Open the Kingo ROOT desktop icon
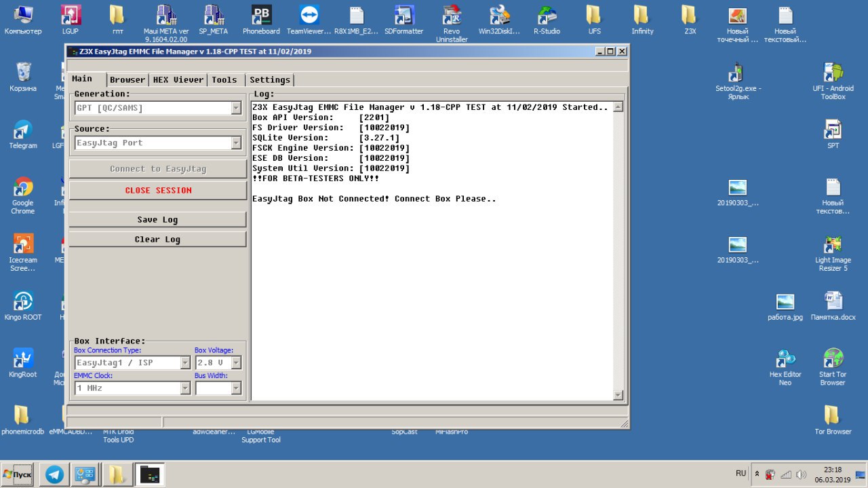The width and height of the screenshot is (868, 488). pos(23,306)
